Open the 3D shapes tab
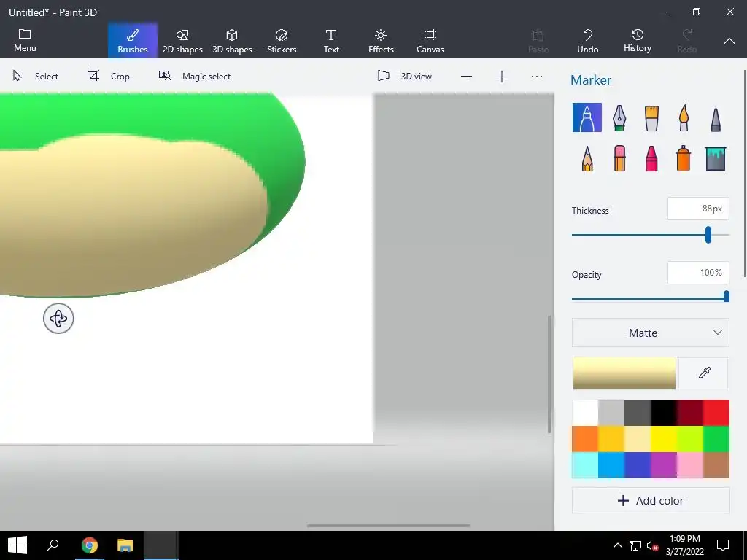The width and height of the screenshot is (747, 560). point(232,41)
